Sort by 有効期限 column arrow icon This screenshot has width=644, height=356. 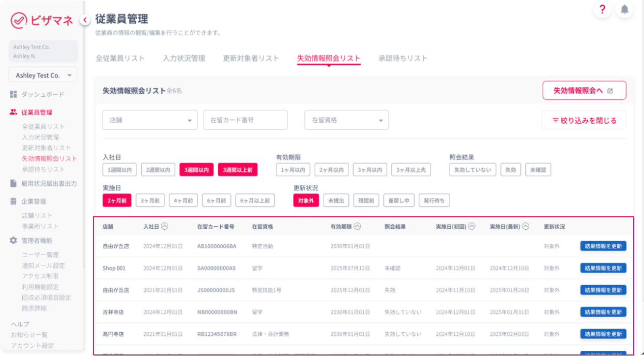[x=357, y=226]
